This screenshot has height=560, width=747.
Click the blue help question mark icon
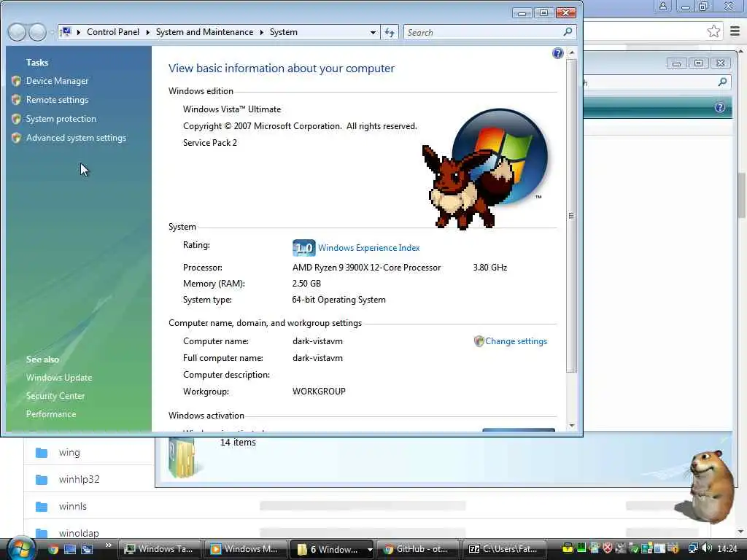[x=558, y=53]
